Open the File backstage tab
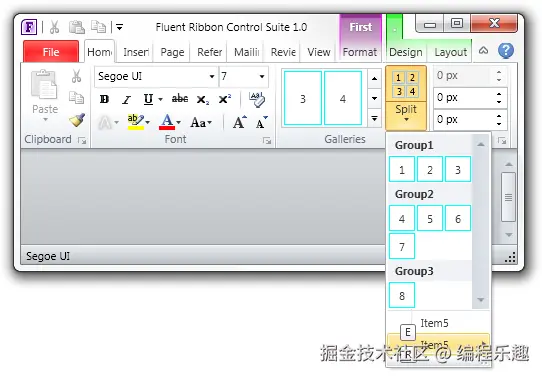542x376 pixels. (51, 52)
